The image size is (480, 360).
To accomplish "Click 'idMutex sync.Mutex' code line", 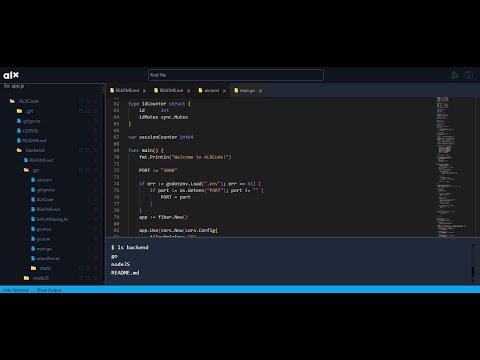I will [164, 117].
